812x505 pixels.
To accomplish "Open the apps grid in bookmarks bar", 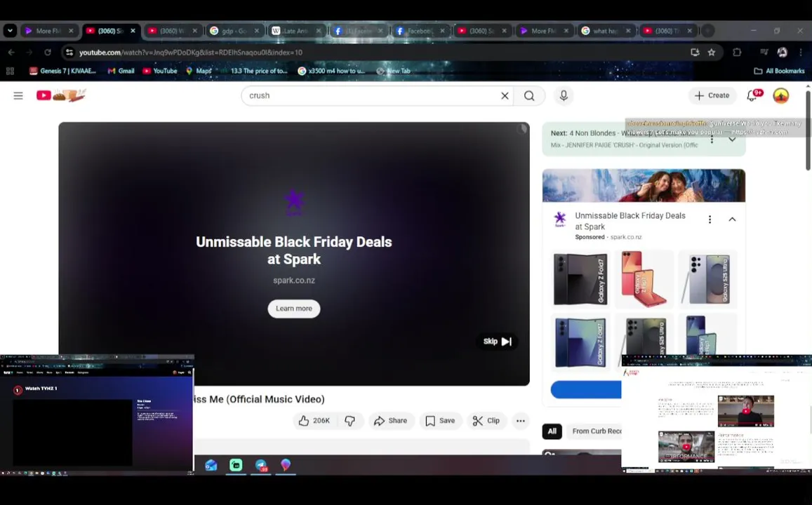I will pyautogui.click(x=10, y=71).
